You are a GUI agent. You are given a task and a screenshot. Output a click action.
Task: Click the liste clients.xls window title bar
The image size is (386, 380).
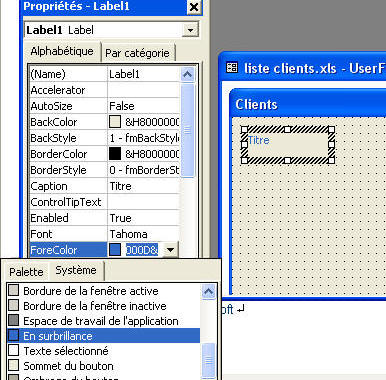(x=303, y=68)
